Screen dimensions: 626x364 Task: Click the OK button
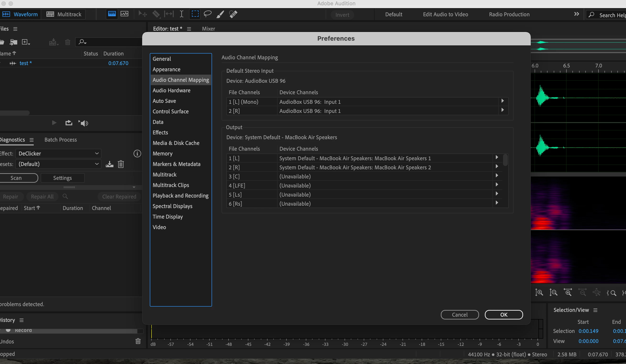click(x=503, y=314)
